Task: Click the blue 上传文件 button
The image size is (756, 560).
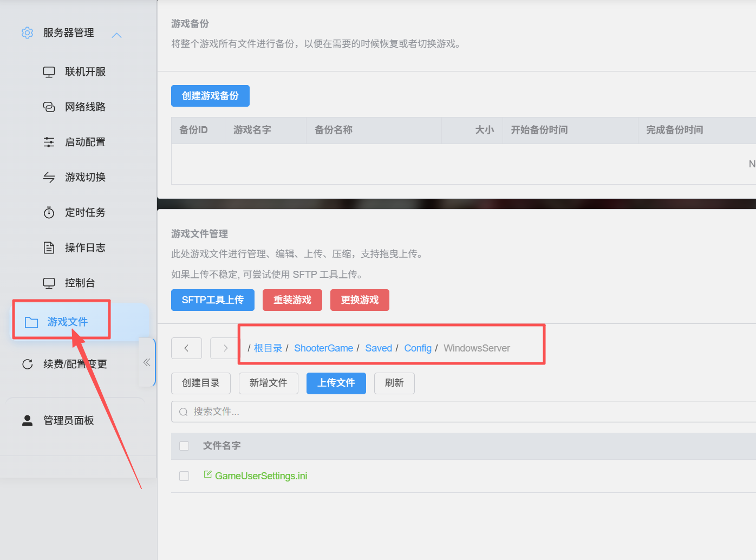Action: (x=336, y=383)
